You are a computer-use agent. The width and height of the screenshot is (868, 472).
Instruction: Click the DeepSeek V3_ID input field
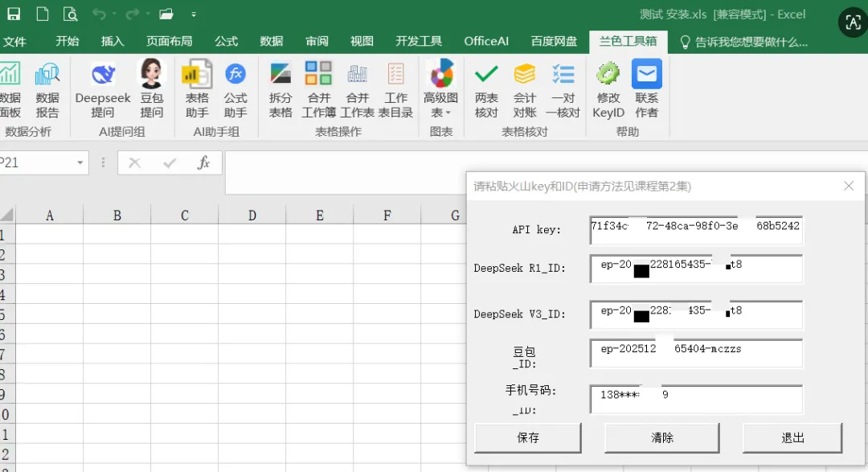696,314
